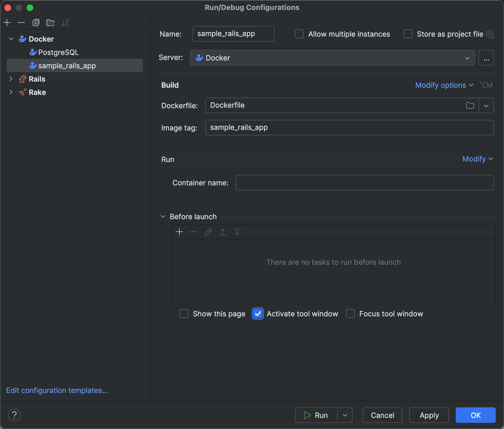The image size is (504, 429).
Task: Click the Docker whale icon in the tree
Action: coord(22,39)
